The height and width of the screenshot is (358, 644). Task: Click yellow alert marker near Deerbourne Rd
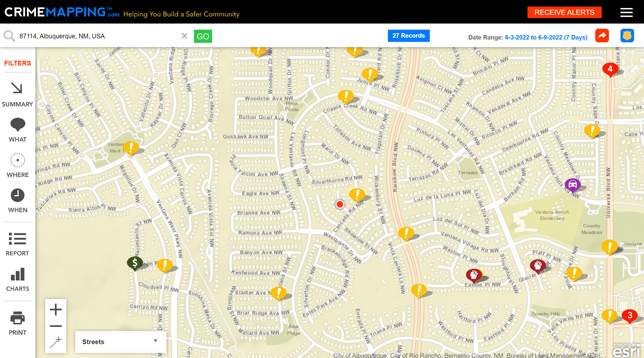592,131
